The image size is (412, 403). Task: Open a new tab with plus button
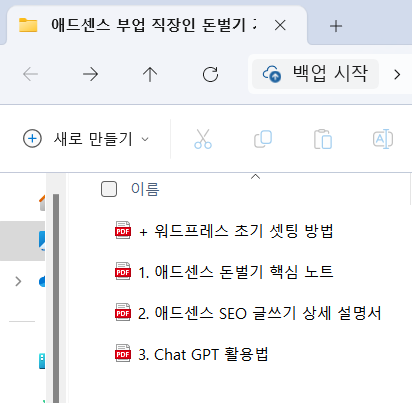336,26
